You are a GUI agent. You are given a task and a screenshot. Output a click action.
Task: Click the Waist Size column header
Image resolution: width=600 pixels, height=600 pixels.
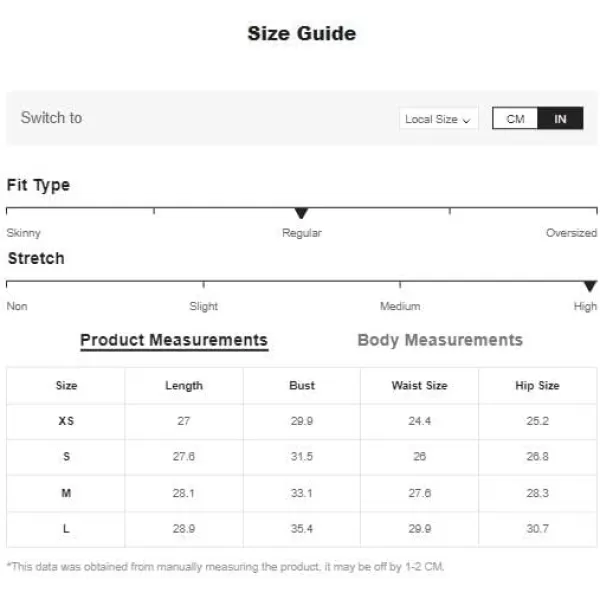pyautogui.click(x=419, y=385)
